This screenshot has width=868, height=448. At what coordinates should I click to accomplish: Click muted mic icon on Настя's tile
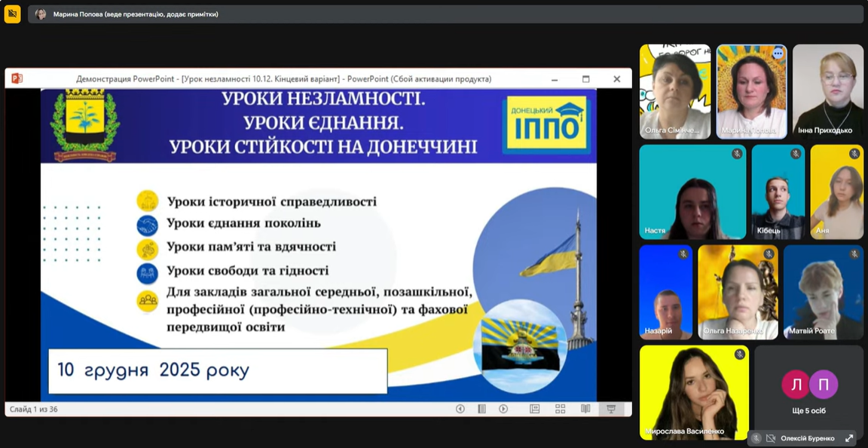click(x=737, y=154)
